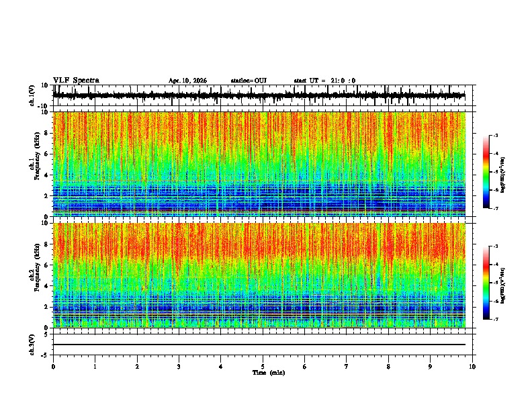Click time axis tick label "5"

pyautogui.click(x=263, y=367)
